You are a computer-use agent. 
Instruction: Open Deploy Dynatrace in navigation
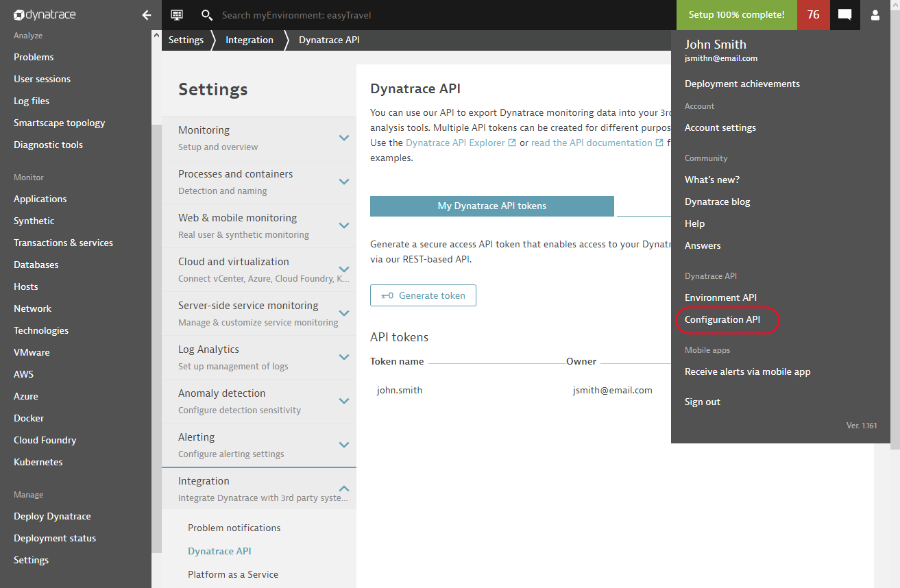52,516
